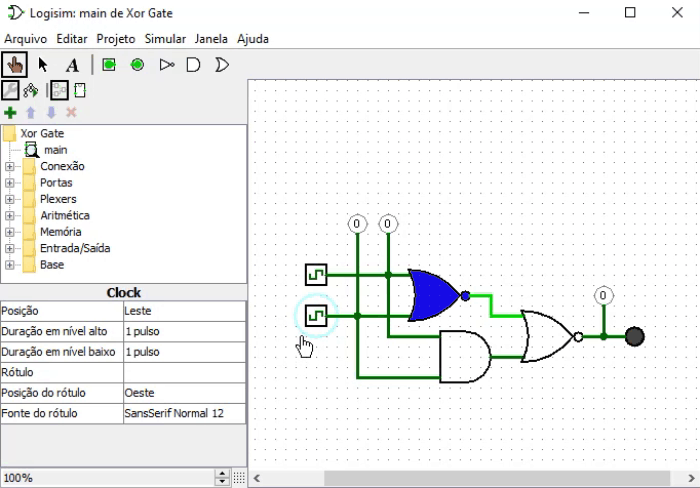Viewport: 700px width, 488px height.
Task: Open the Projeto menu
Action: (x=116, y=39)
